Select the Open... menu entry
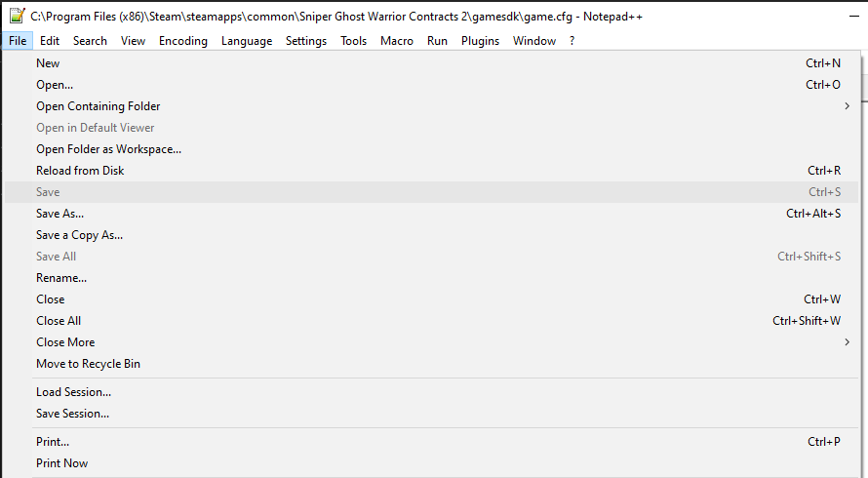Screen dimensions: 868x478 (55, 85)
